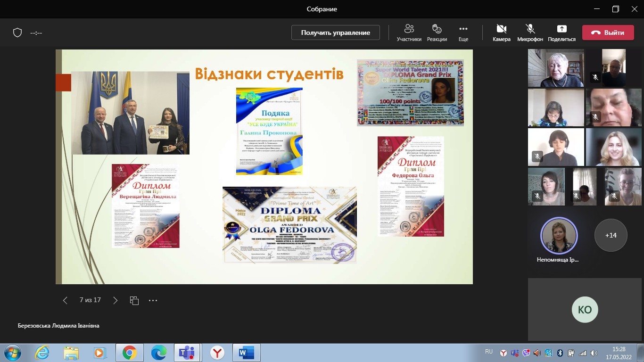Leave the meeting with Выйти

[607, 33]
